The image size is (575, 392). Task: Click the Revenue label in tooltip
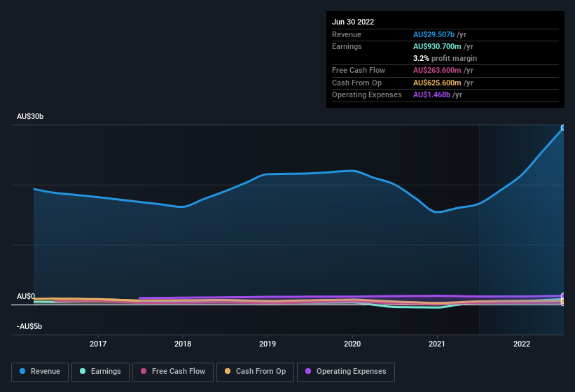347,34
